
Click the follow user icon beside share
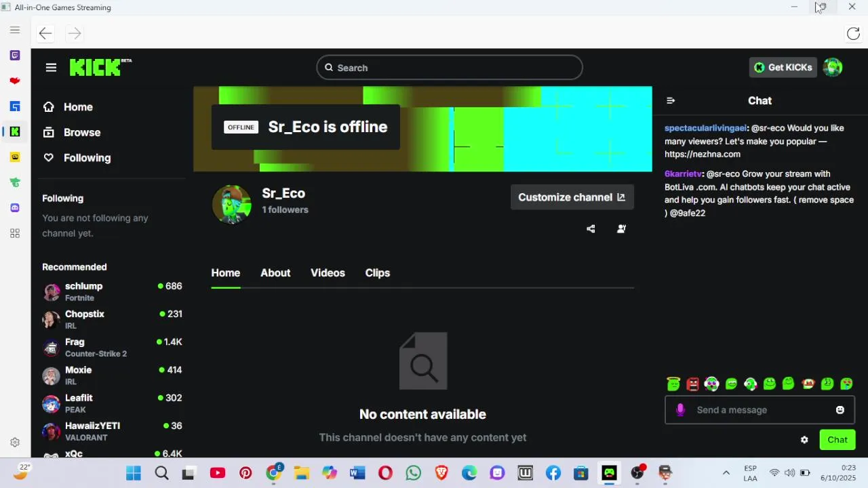pos(621,229)
